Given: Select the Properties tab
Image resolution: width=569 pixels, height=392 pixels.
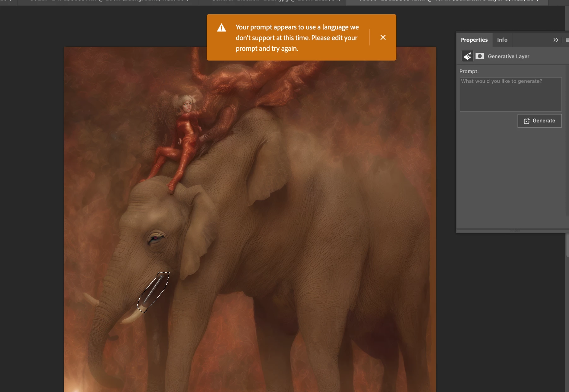Looking at the screenshot, I should [x=474, y=40].
